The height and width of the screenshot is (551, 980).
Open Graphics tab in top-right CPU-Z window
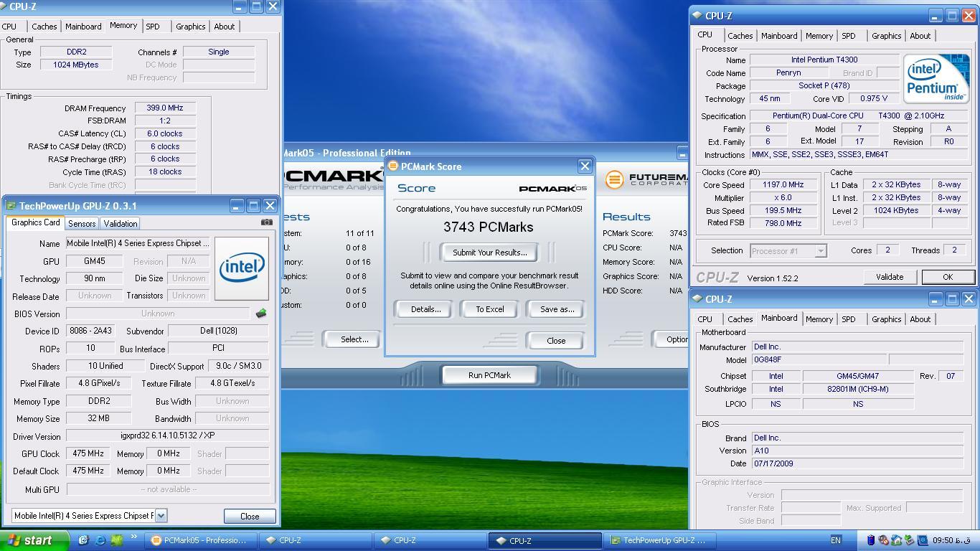pyautogui.click(x=886, y=36)
